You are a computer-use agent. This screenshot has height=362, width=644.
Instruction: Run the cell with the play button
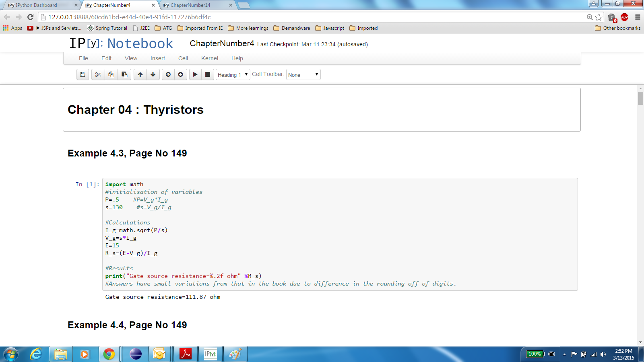[195, 74]
